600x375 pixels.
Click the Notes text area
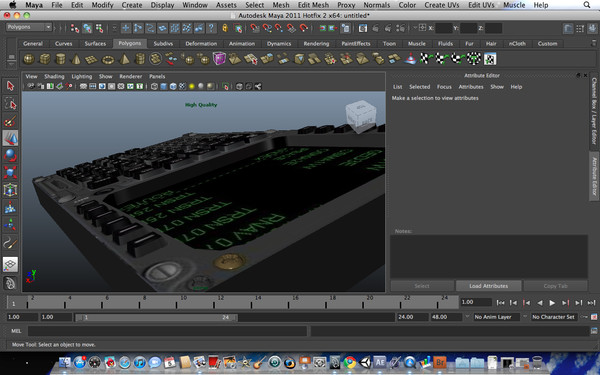point(489,256)
